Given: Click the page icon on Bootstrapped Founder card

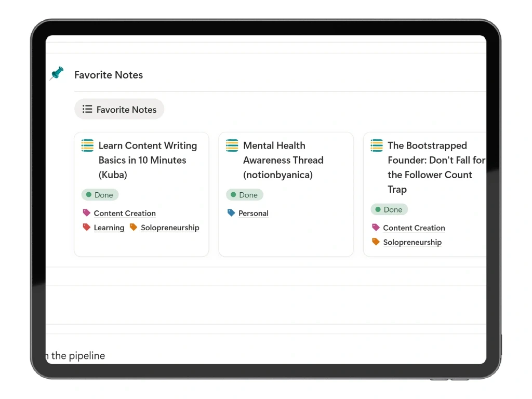Looking at the screenshot, I should [376, 145].
